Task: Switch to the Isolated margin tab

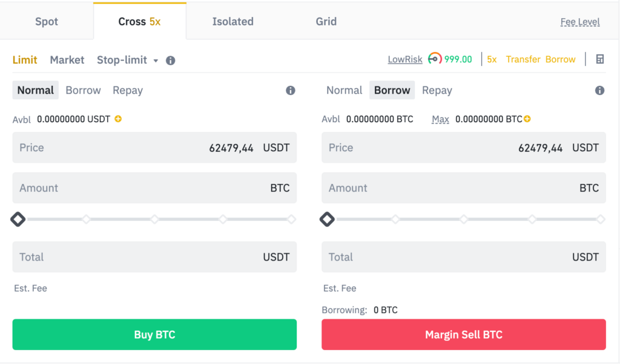Action: [232, 21]
